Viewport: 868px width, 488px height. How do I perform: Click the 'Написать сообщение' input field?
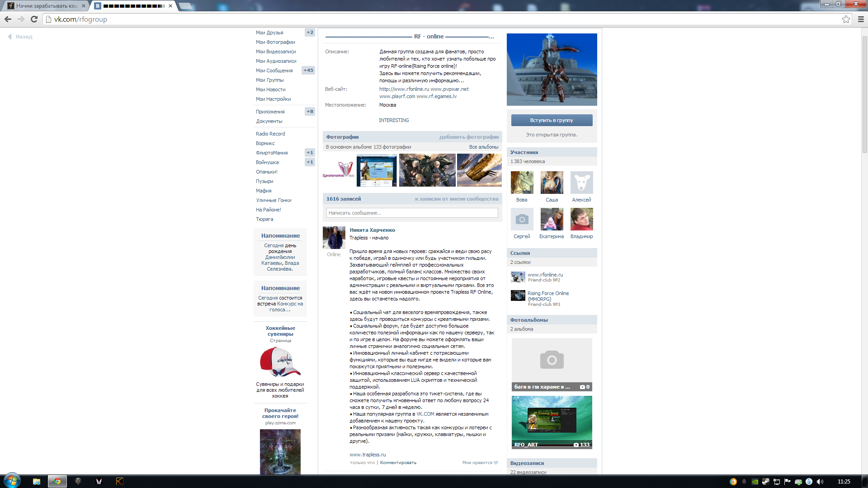point(412,213)
